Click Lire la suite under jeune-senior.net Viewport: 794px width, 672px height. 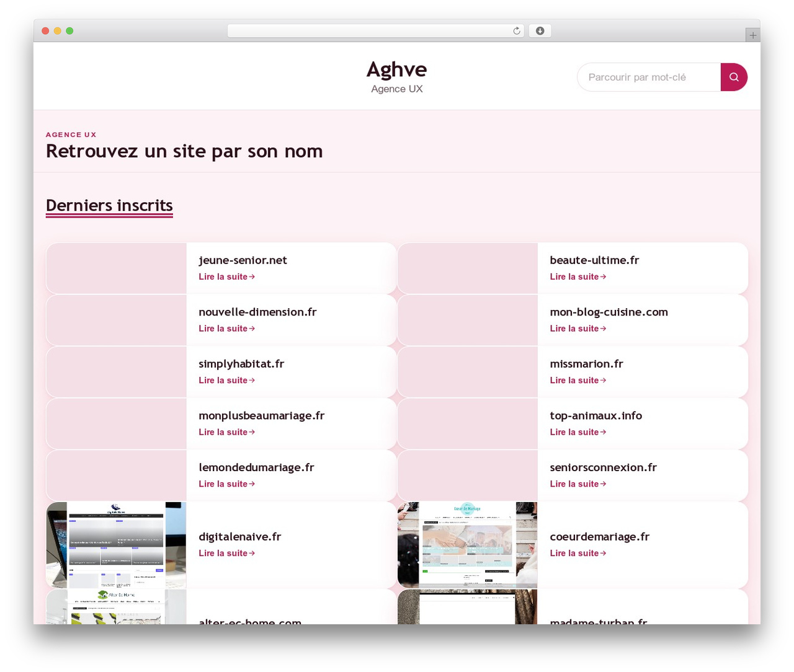click(x=226, y=276)
